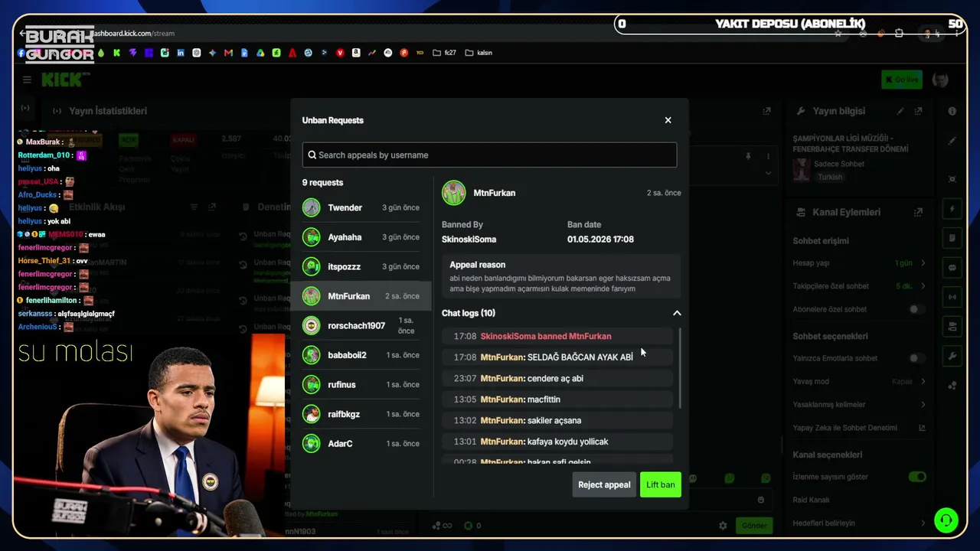Viewport: 980px width, 551px height.
Task: Click the pencil icon in right sidebar
Action: [x=952, y=141]
